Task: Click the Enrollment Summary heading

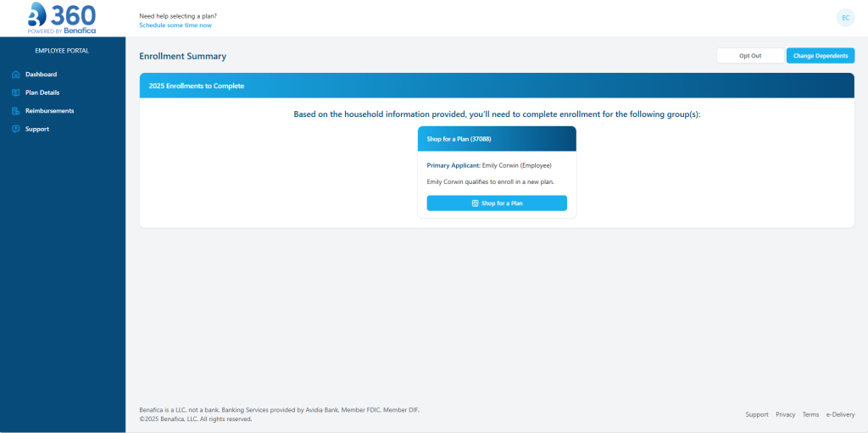Action: click(183, 57)
